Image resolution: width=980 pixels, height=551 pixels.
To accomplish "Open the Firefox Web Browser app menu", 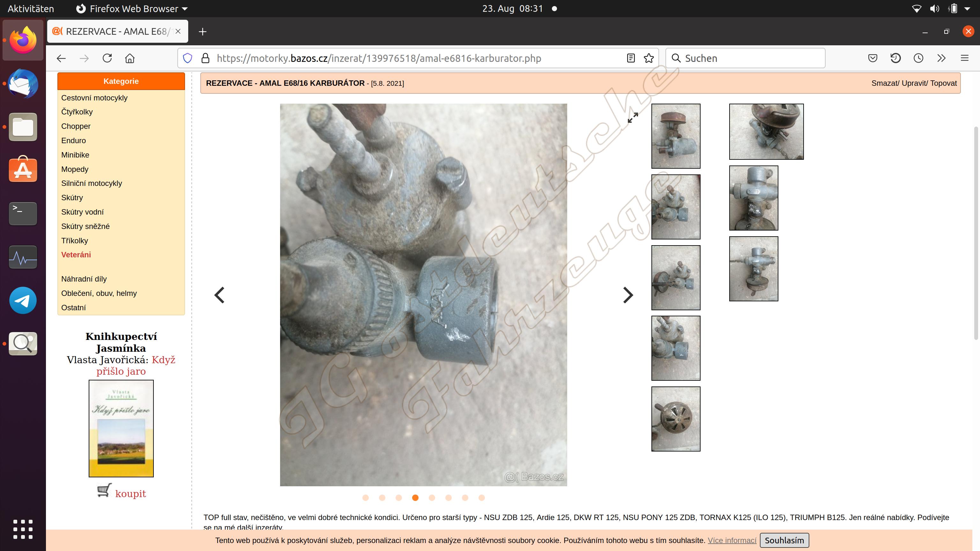I will [x=132, y=8].
